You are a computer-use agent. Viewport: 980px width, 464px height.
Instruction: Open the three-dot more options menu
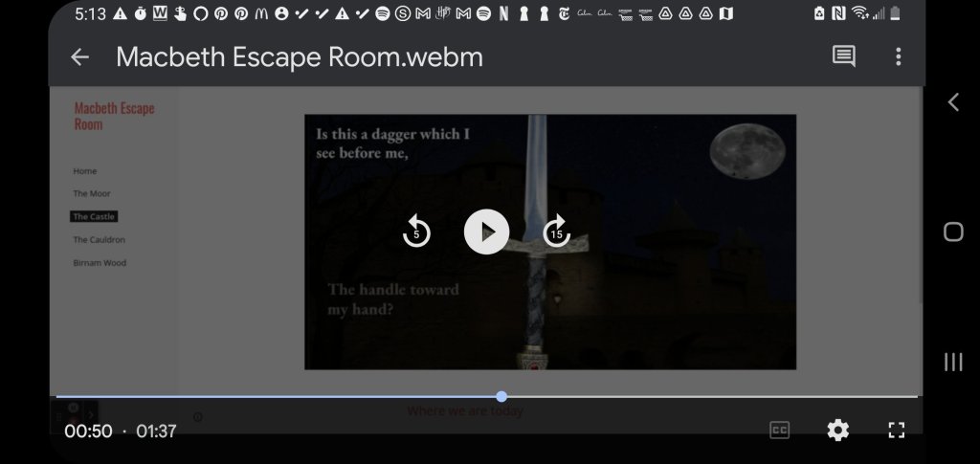click(x=898, y=57)
